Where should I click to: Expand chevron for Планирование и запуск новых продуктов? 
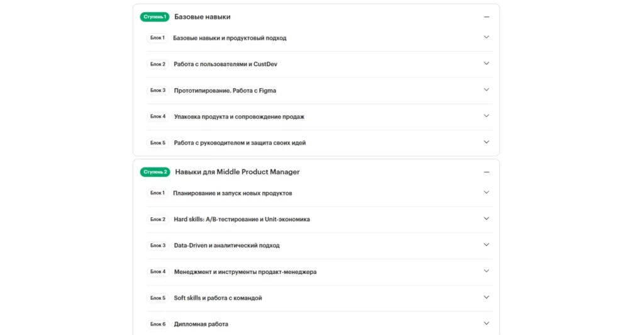click(x=486, y=192)
